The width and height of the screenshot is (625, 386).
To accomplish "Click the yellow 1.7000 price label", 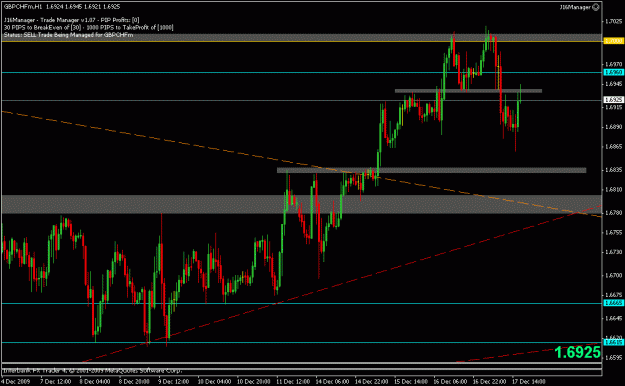I will tap(614, 41).
